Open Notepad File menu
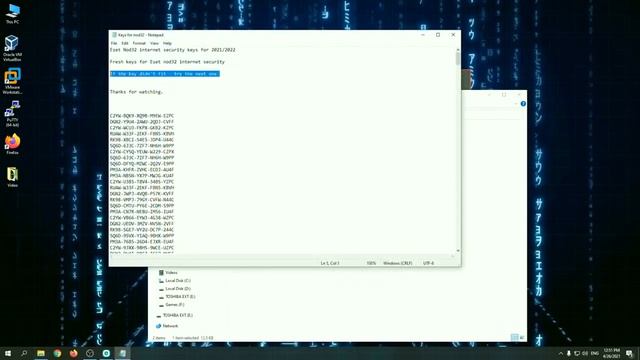 (x=114, y=43)
